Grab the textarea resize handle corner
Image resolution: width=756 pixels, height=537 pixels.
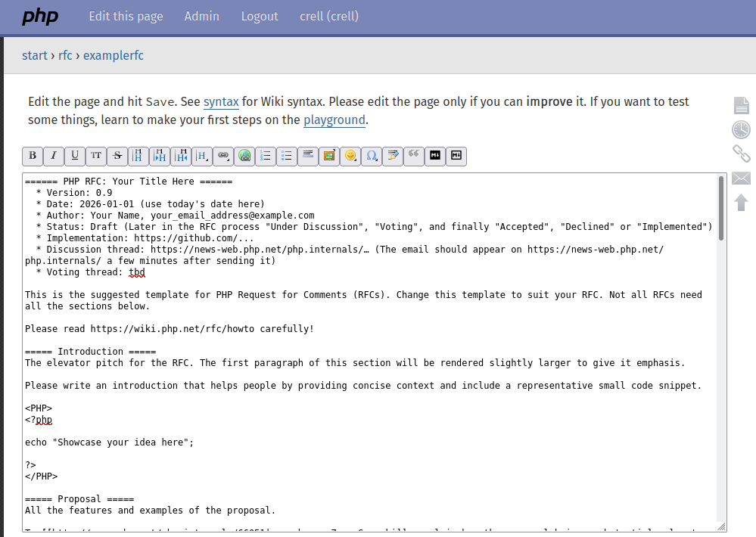pyautogui.click(x=722, y=527)
